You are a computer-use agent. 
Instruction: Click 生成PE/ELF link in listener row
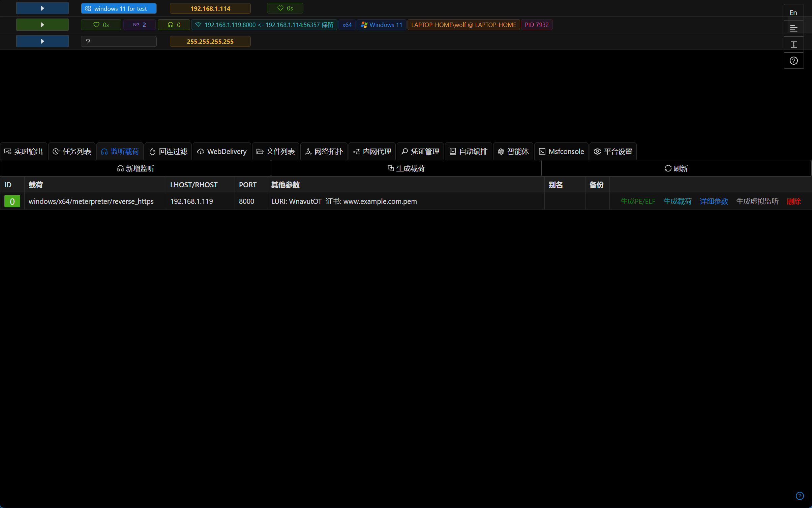637,201
